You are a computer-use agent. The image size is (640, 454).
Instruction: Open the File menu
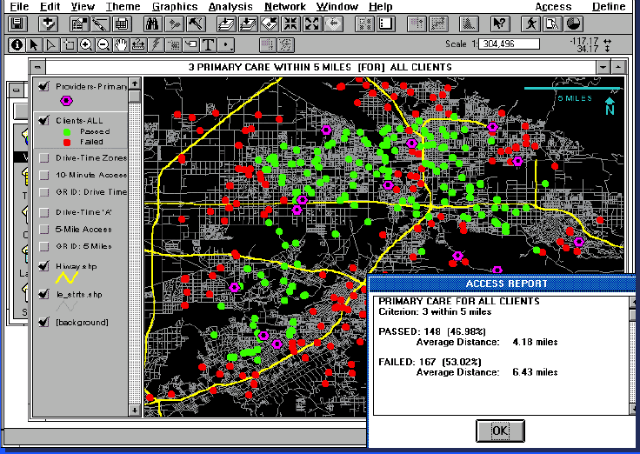coord(19,7)
